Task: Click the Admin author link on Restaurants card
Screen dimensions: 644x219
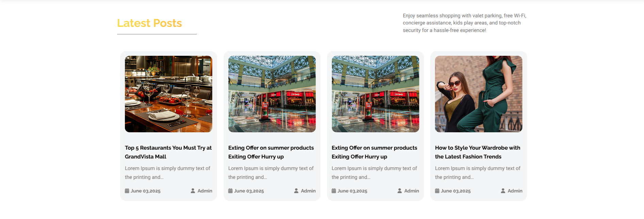Action: (x=205, y=191)
